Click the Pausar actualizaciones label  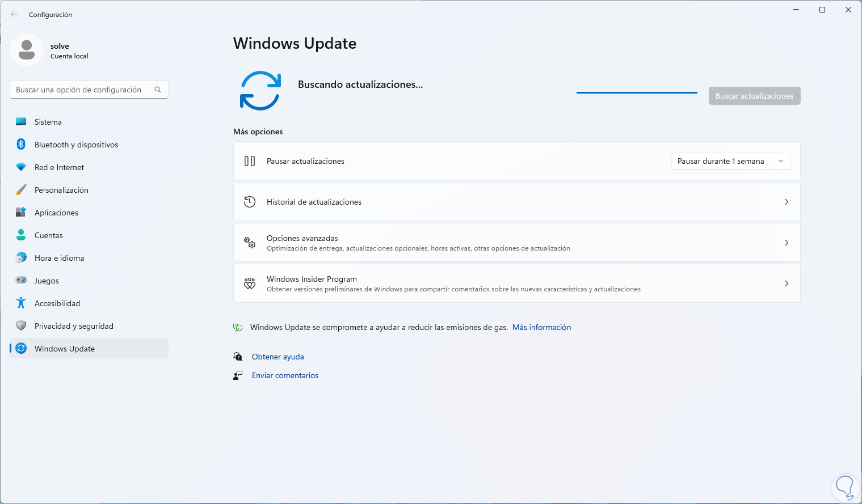(x=306, y=161)
